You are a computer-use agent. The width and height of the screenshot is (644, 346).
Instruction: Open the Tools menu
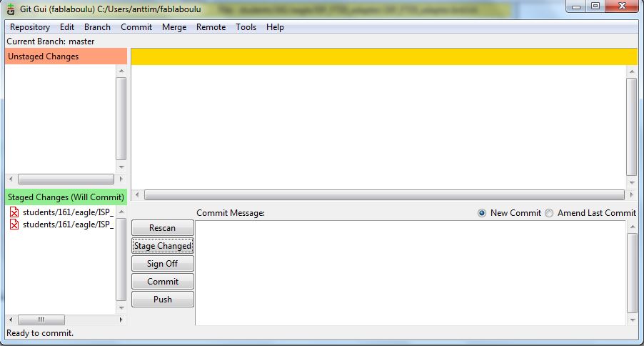click(x=246, y=27)
